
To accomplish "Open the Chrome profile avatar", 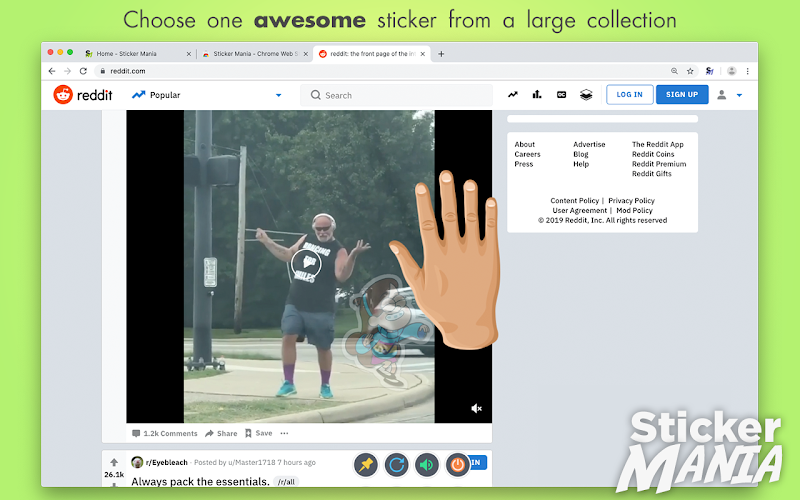I will pyautogui.click(x=732, y=71).
